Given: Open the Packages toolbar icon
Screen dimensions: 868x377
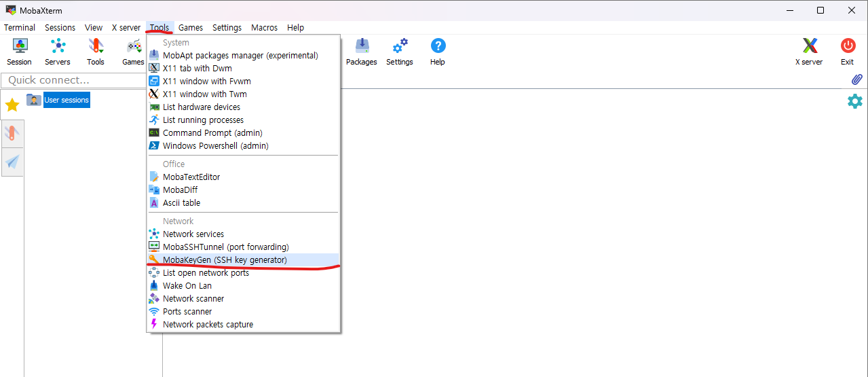Looking at the screenshot, I should coord(362,52).
